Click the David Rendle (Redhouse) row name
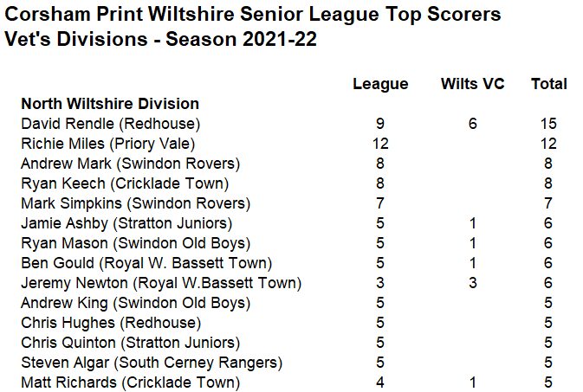583x392 pixels. click(x=110, y=124)
